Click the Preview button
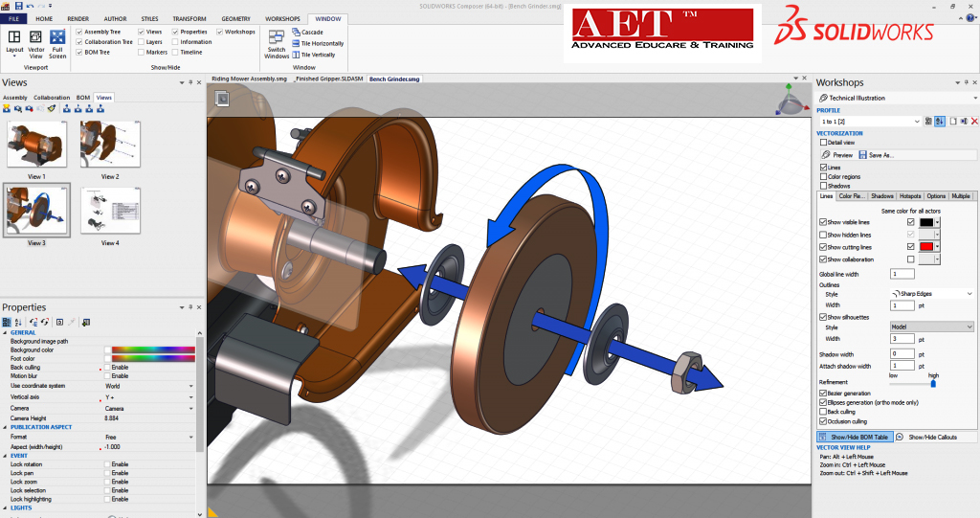The width and height of the screenshot is (980, 518). point(837,154)
